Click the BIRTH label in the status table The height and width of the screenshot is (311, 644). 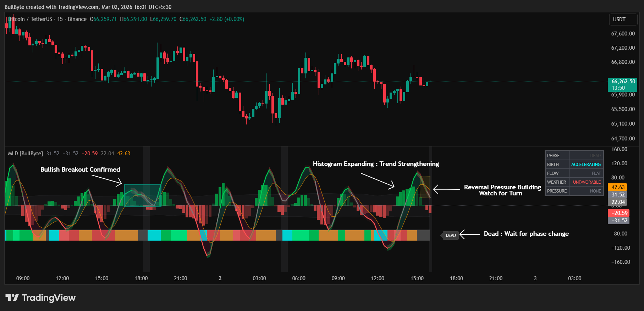click(x=553, y=165)
